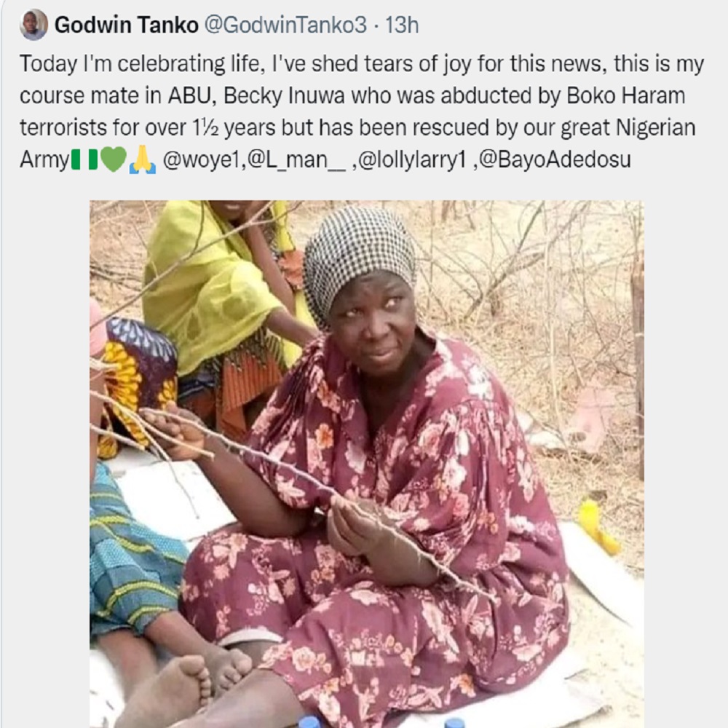728x728 pixels.
Task: Go to the @L_man__ mention
Action: [x=288, y=160]
